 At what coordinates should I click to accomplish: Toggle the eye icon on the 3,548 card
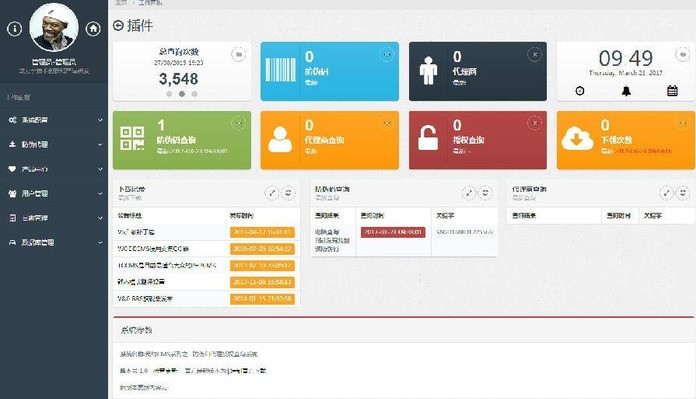239,55
